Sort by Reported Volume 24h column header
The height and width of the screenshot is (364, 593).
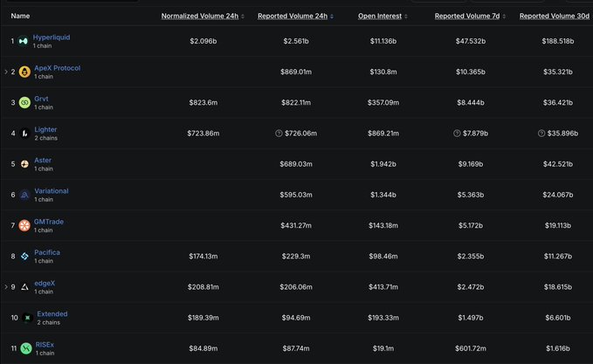click(x=293, y=16)
